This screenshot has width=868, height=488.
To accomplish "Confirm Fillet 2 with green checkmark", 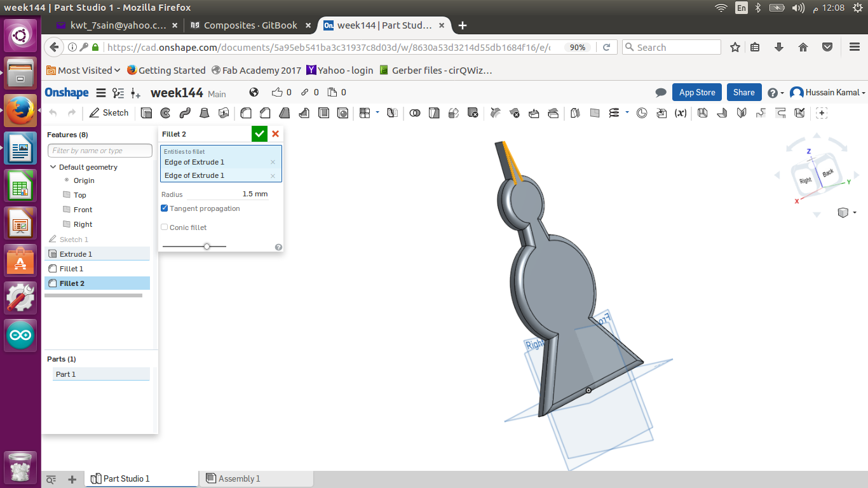I will (x=259, y=134).
